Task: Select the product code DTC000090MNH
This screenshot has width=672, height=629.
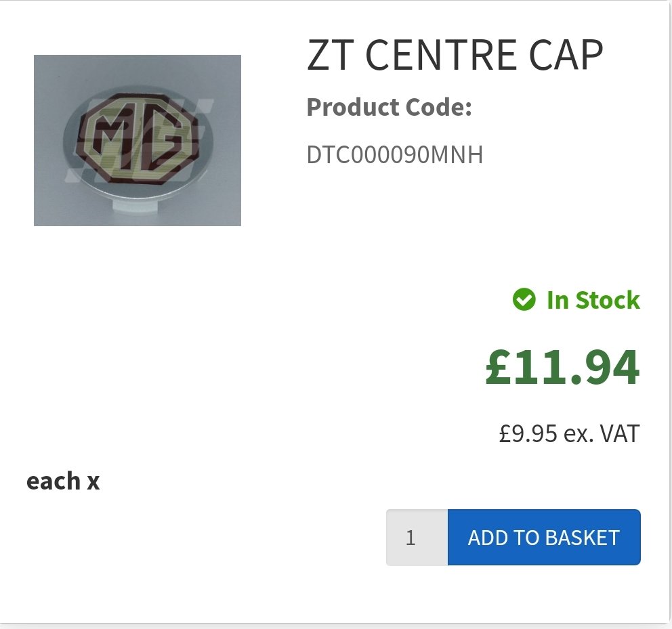Action: click(x=395, y=155)
